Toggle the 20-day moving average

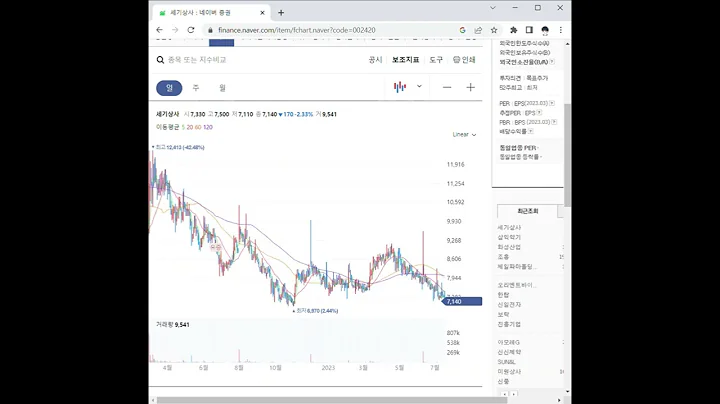190,127
